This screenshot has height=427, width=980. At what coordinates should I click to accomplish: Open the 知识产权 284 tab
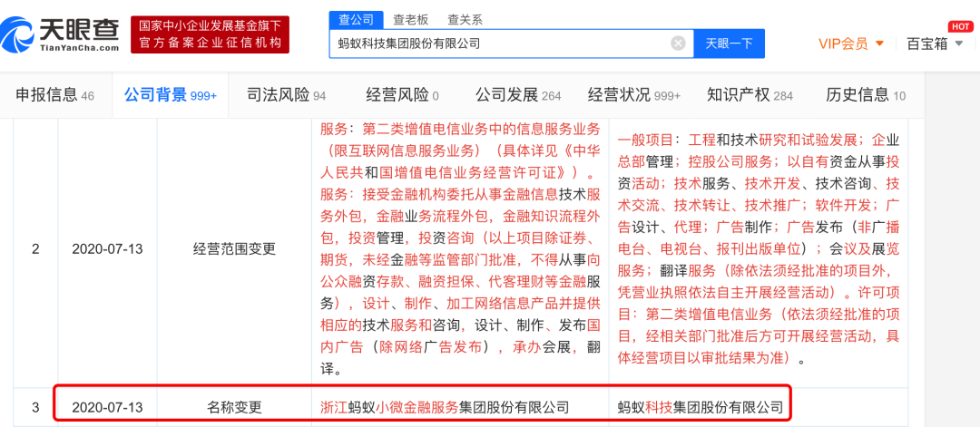(750, 95)
